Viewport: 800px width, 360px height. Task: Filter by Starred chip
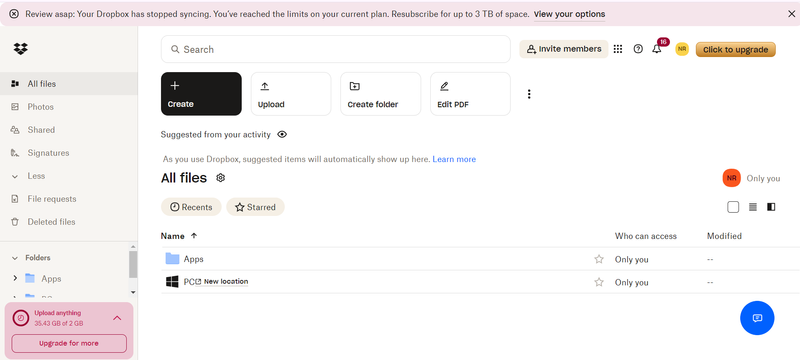pyautogui.click(x=255, y=207)
